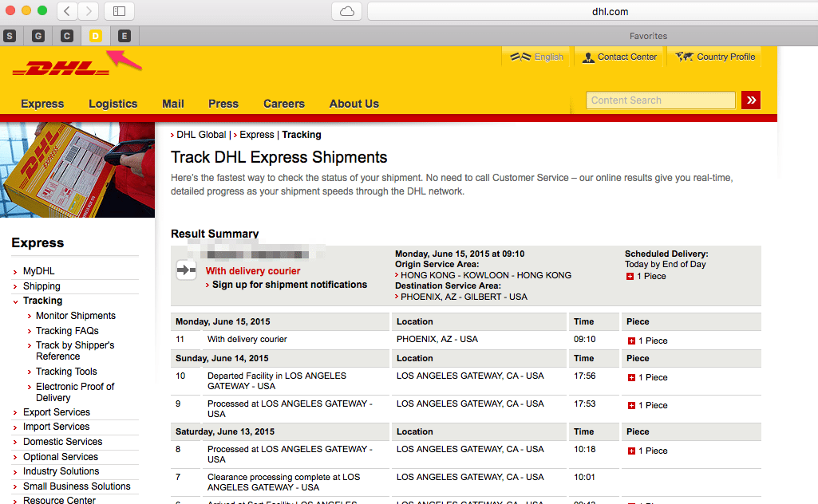Viewport: 818px width, 504px height.
Task: Open destination PHOENIX, AZ - GILBERT link
Action: tap(464, 297)
